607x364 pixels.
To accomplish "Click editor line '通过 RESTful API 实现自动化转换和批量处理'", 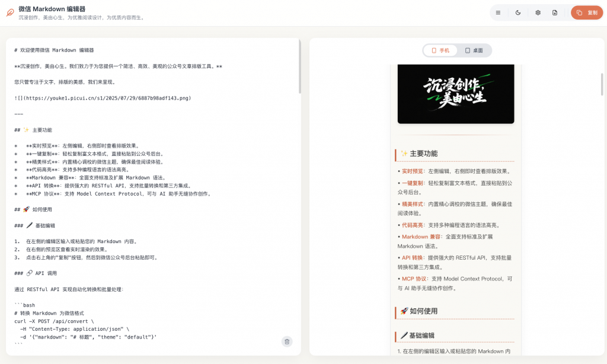I will point(69,289).
